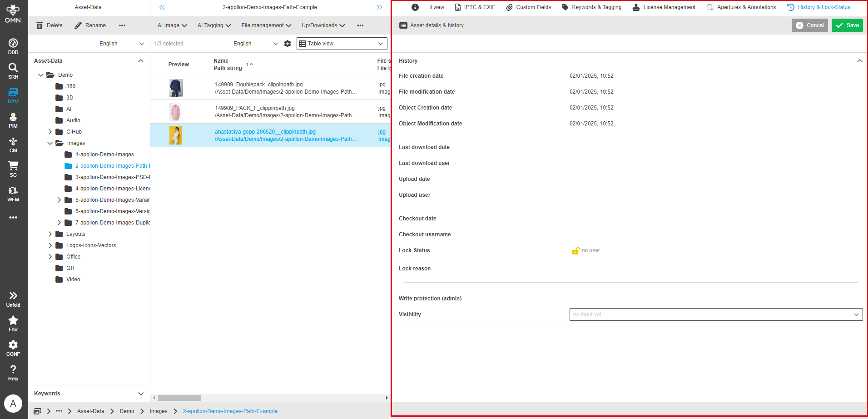Open more tree actions next to Rename
The height and width of the screenshot is (419, 868).
pos(122,25)
